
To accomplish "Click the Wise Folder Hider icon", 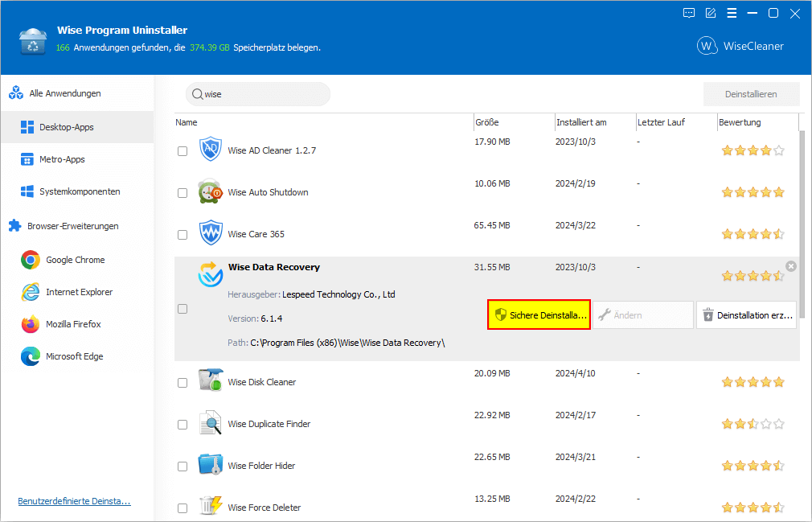I will (211, 465).
